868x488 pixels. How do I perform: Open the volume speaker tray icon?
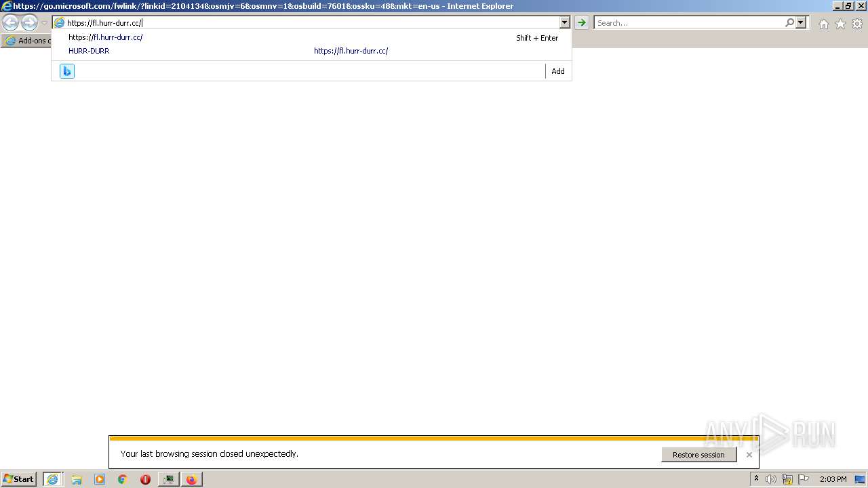point(771,479)
